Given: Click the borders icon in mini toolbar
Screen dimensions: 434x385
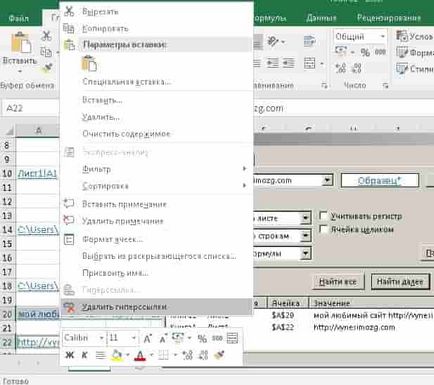Looking at the screenshot, I should point(163,355).
